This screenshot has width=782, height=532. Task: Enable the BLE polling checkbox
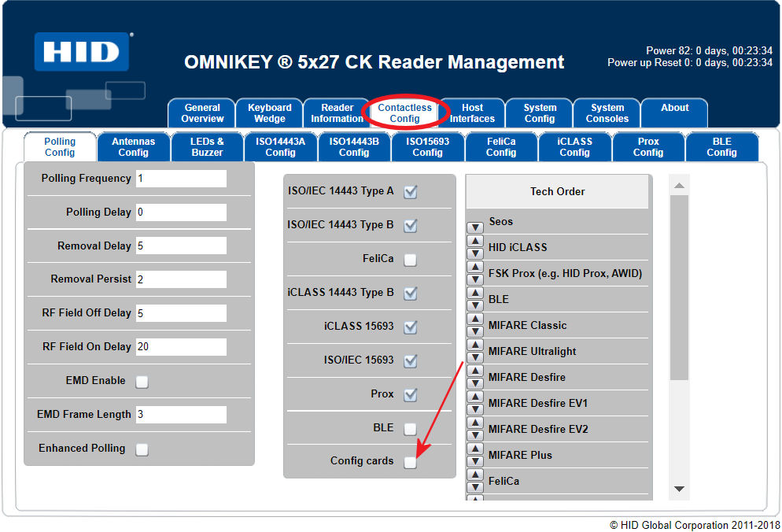coord(411,429)
